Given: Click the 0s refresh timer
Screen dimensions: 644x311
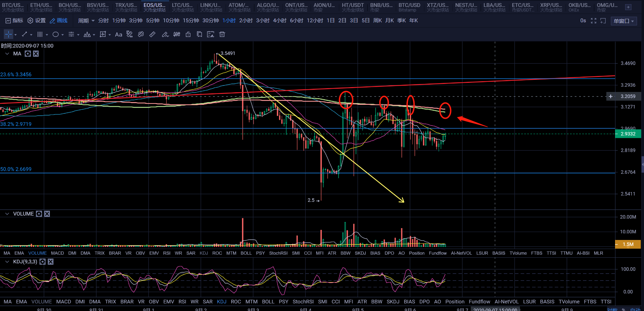Looking at the screenshot, I should pyautogui.click(x=583, y=21).
